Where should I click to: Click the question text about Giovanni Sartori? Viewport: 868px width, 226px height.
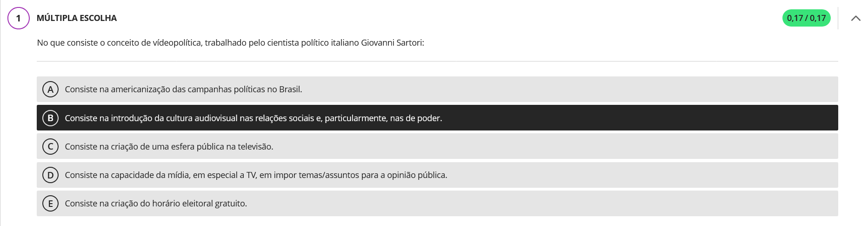[230, 43]
